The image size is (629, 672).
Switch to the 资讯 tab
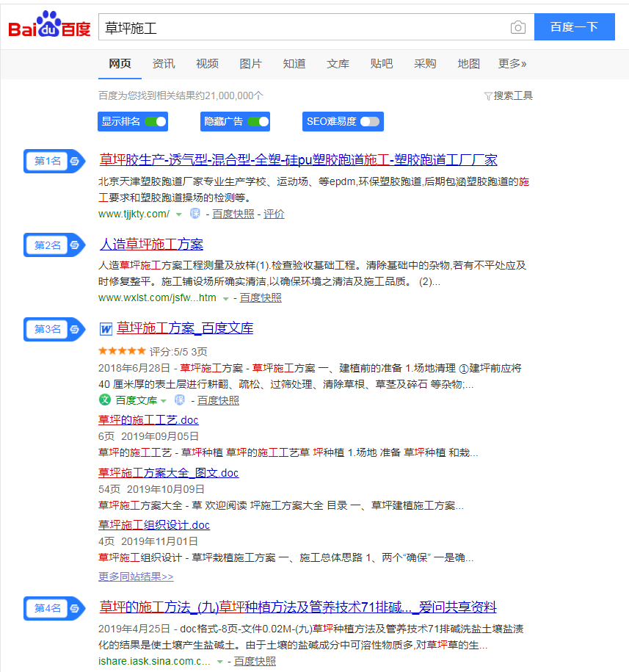pos(164,64)
